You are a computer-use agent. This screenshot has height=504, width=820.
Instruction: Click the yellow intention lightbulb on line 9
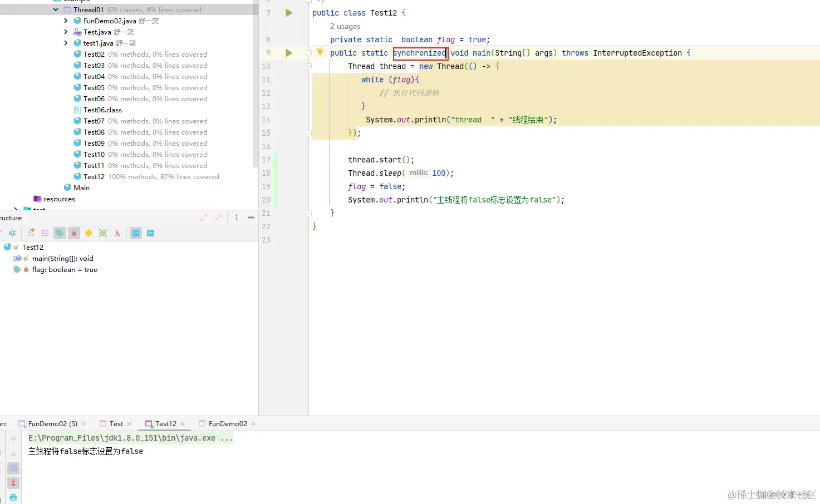(x=320, y=52)
